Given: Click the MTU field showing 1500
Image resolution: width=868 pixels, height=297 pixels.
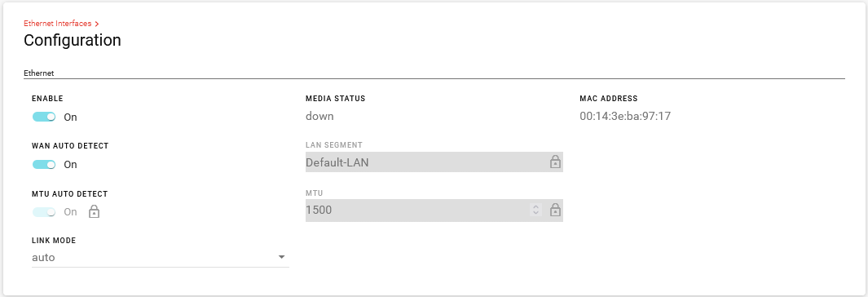Looking at the screenshot, I should [434, 211].
